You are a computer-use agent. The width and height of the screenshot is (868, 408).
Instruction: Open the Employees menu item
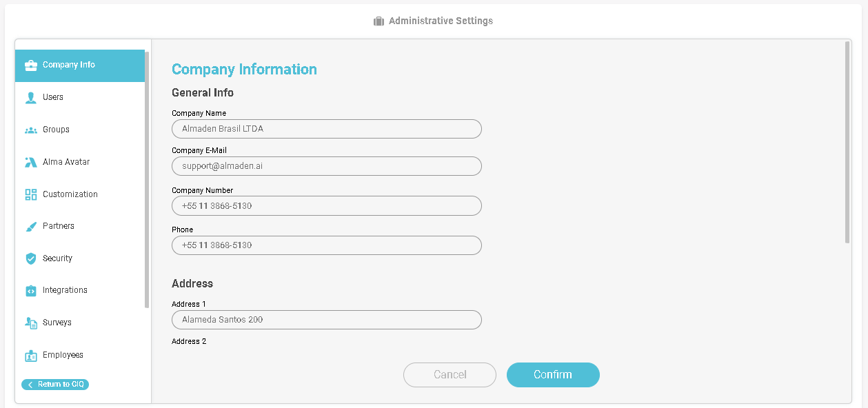tap(63, 355)
